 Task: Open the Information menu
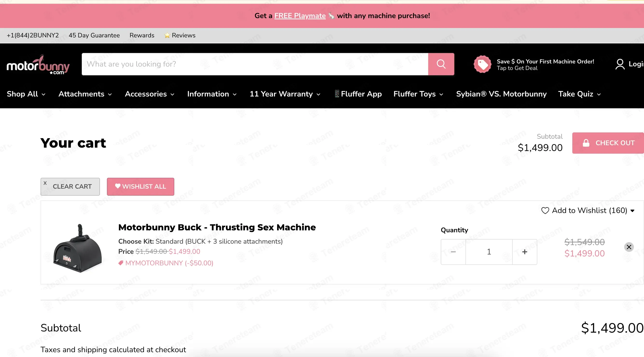[x=212, y=94]
